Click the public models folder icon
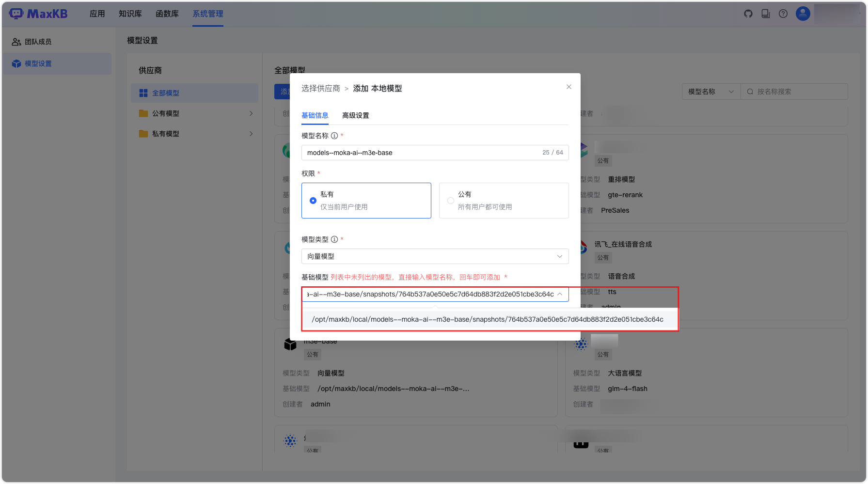This screenshot has height=484, width=868. pyautogui.click(x=143, y=113)
